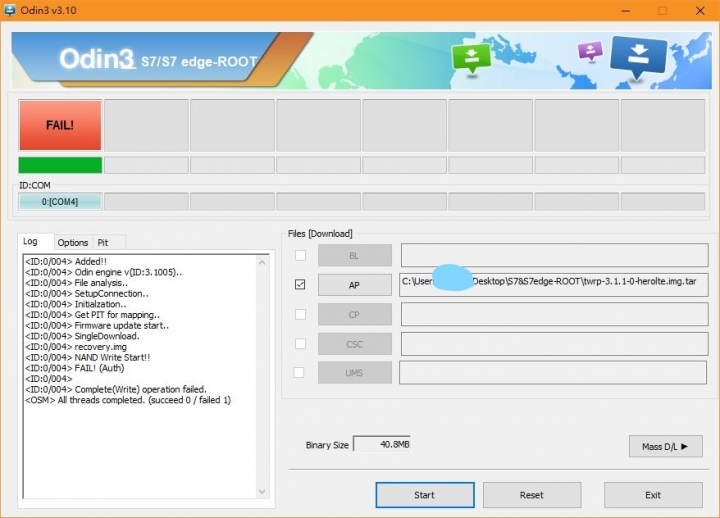Start the flashing process
The height and width of the screenshot is (518, 720).
(425, 495)
